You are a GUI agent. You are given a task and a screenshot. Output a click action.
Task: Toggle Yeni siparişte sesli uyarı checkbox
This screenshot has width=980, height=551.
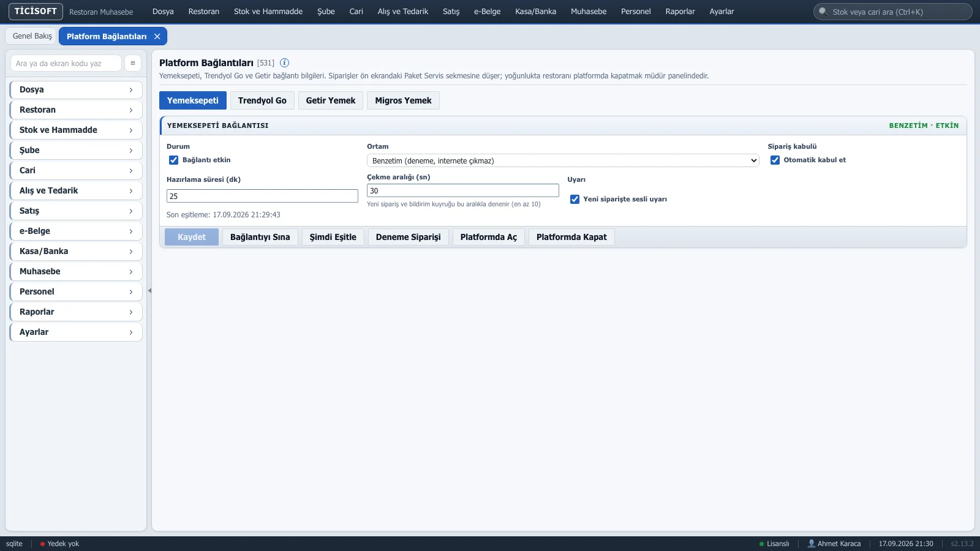click(x=575, y=199)
